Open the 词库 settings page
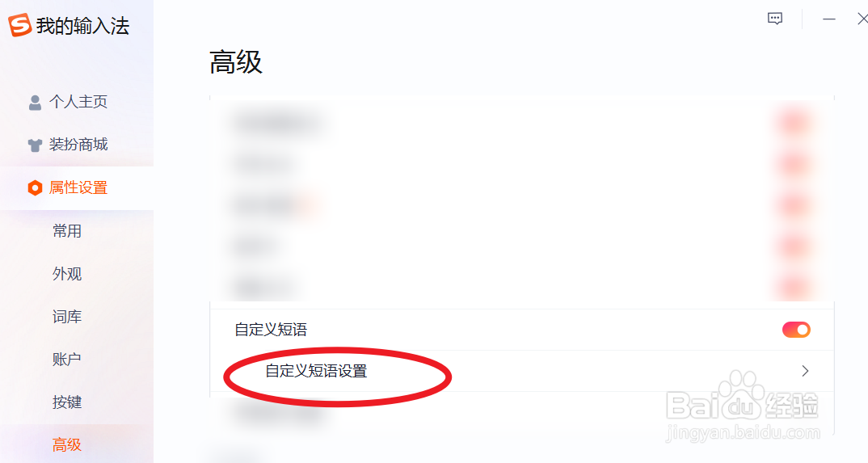 67,317
